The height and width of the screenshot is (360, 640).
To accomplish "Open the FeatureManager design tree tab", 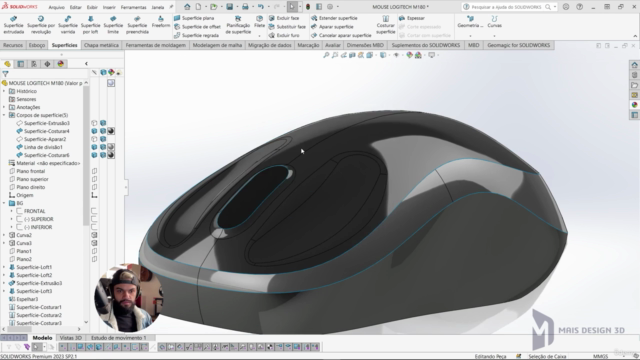I will (7, 64).
